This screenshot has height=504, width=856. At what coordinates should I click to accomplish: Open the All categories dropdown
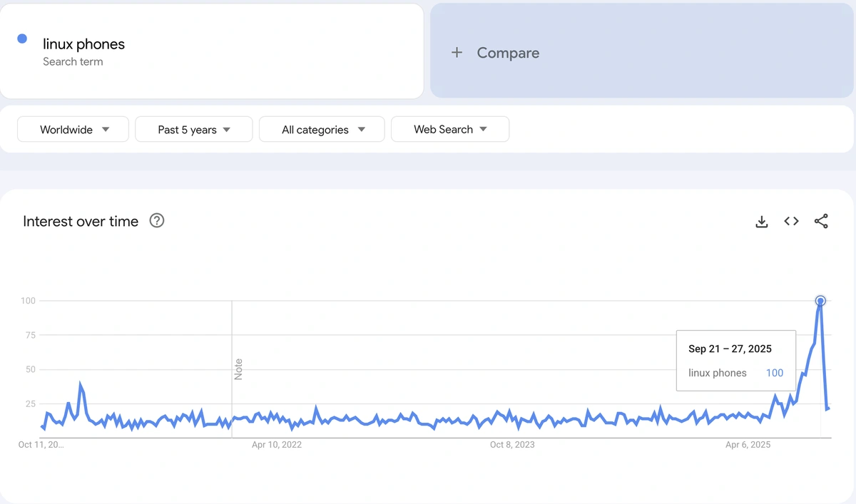point(322,129)
